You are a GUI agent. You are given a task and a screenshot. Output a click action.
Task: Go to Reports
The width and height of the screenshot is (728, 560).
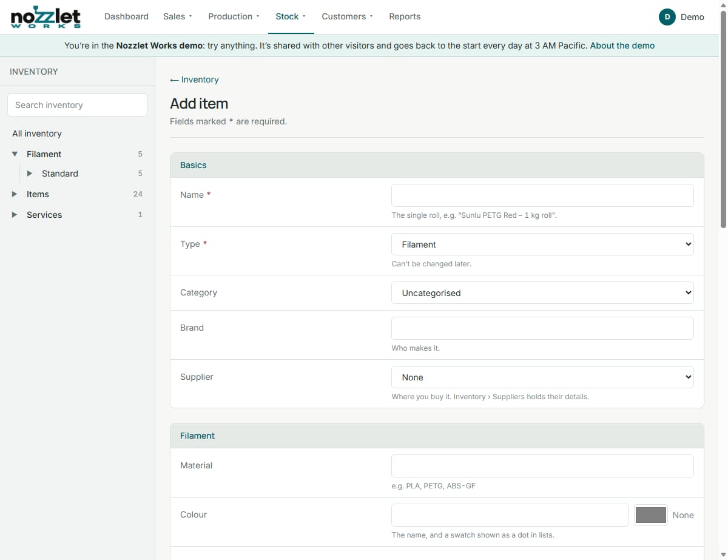coord(405,16)
